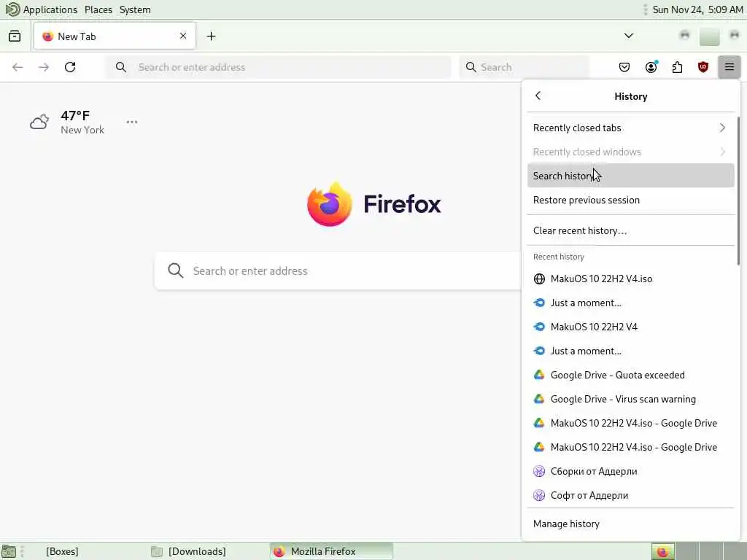Open first Just a moment... history entry
Screen dimensions: 747x560
[x=630, y=303]
